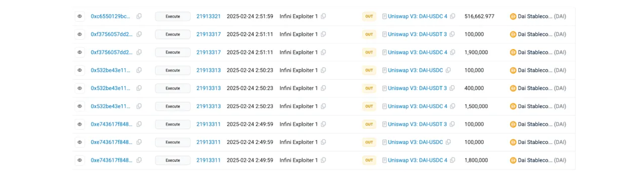644x184 pixels.
Task: Copy transaction hash 0xc6550129bc using copy icon
Action: pyautogui.click(x=139, y=16)
